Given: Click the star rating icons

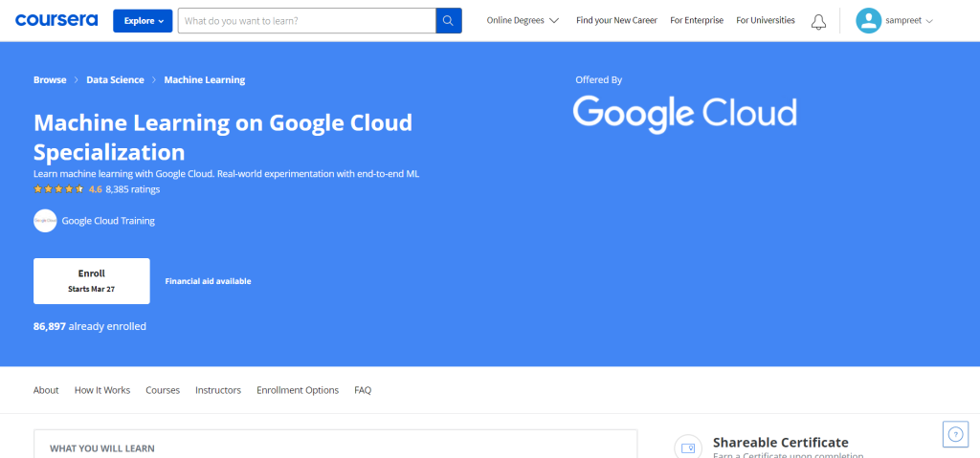Looking at the screenshot, I should pos(59,189).
